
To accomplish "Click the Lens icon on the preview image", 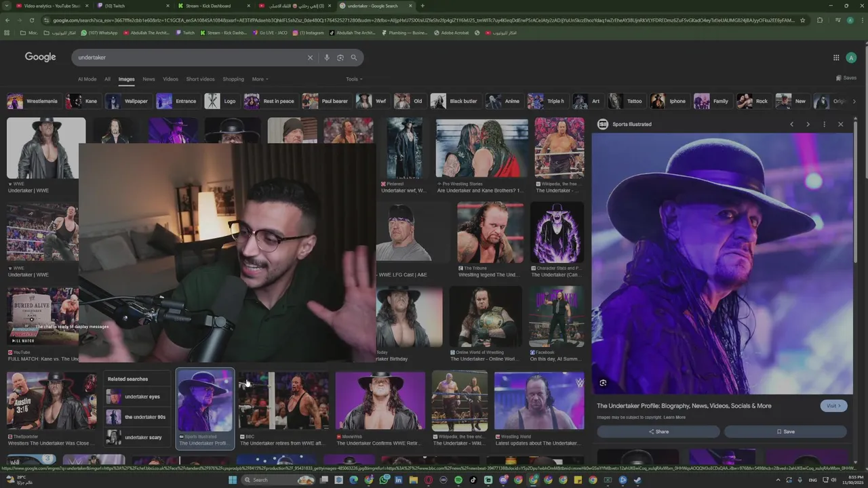I will coord(603,383).
